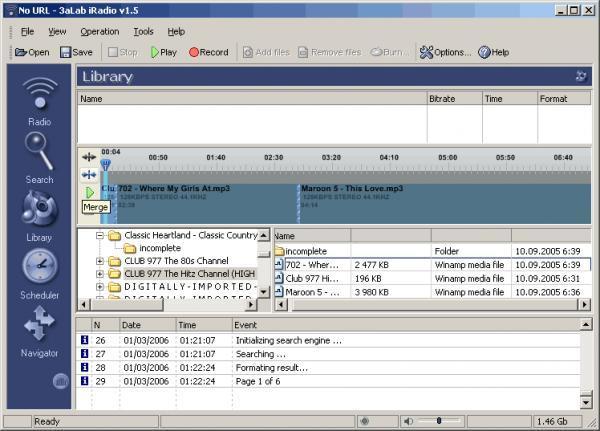Click the round indicator icon in the status bar
Screen dimensions: 600x431
(x=365, y=421)
